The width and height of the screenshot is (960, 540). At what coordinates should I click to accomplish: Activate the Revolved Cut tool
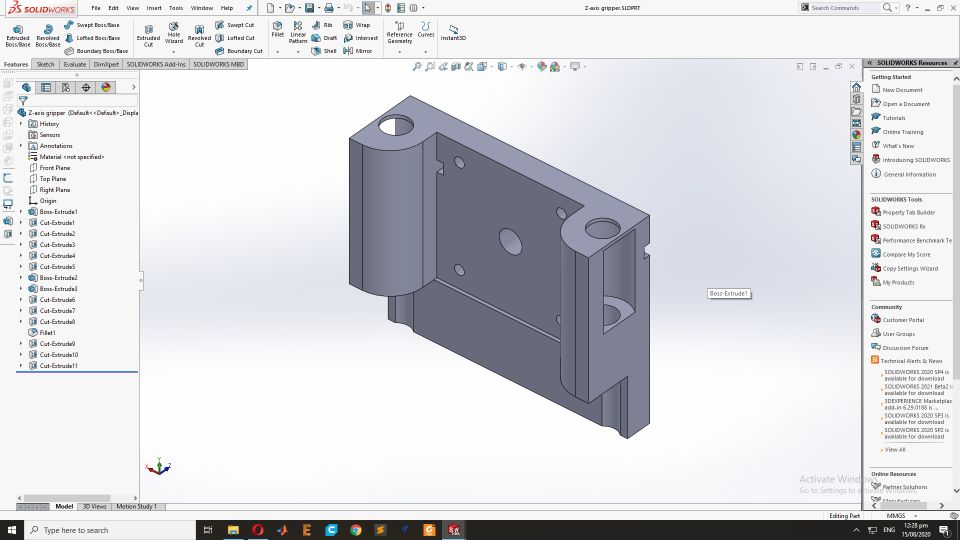pos(199,36)
